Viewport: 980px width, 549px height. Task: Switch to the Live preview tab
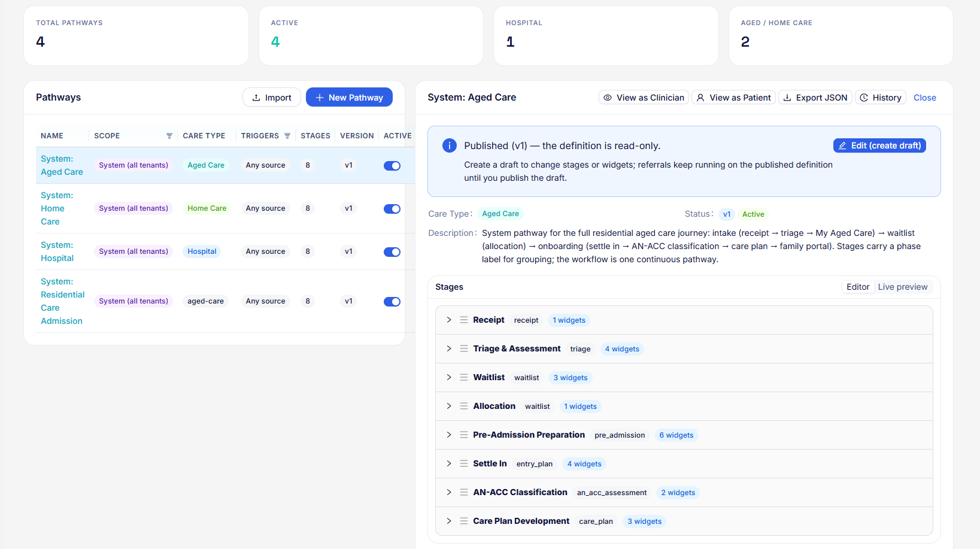pyautogui.click(x=903, y=287)
